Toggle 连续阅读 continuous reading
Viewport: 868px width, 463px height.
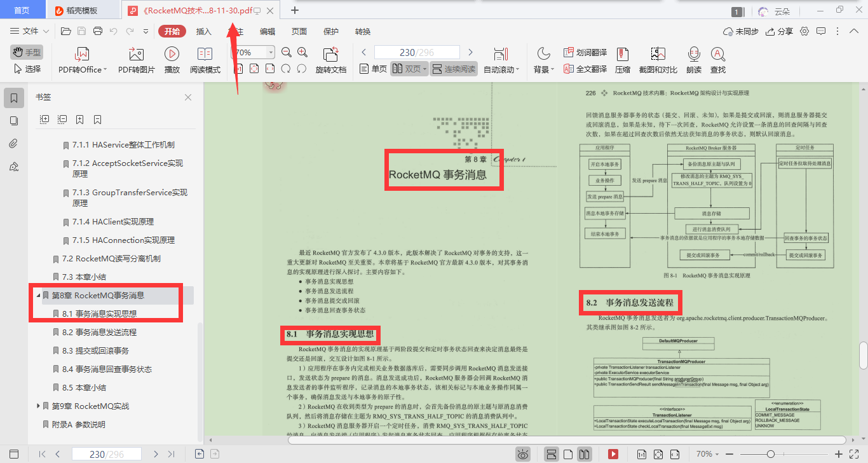click(x=454, y=69)
